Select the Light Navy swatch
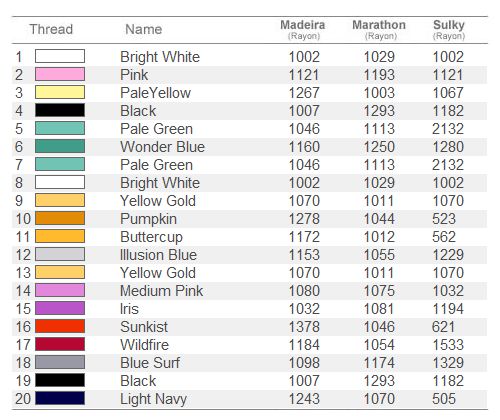Image resolution: width=500 pixels, height=420 pixels. click(x=60, y=398)
